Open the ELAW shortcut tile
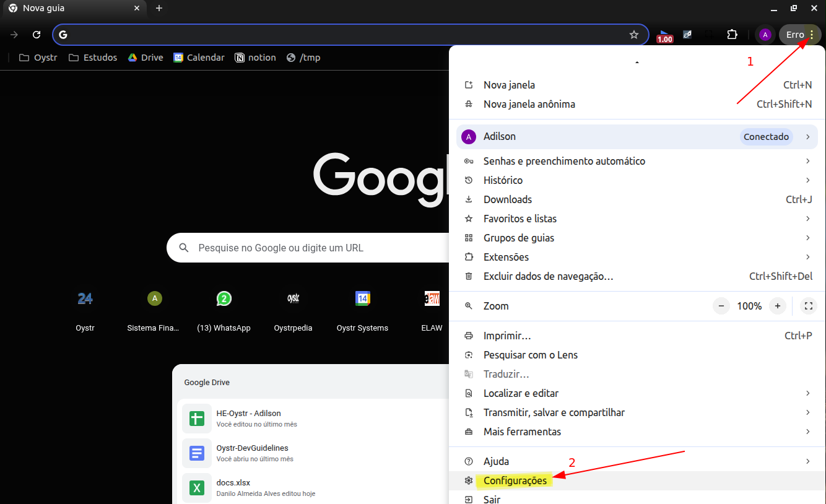The height and width of the screenshot is (504, 826). click(432, 310)
